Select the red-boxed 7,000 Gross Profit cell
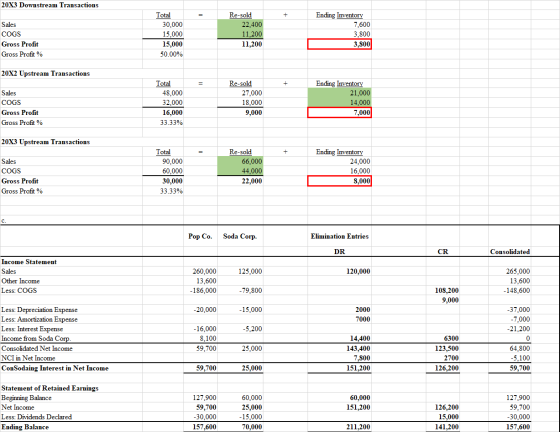560x432 pixels. click(x=339, y=113)
